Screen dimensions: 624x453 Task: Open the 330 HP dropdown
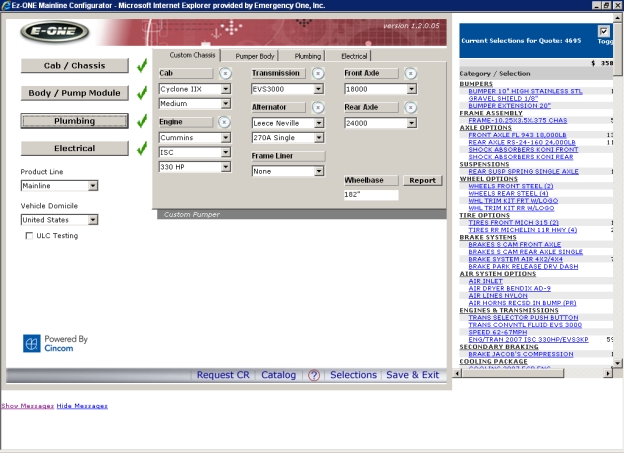click(x=226, y=167)
